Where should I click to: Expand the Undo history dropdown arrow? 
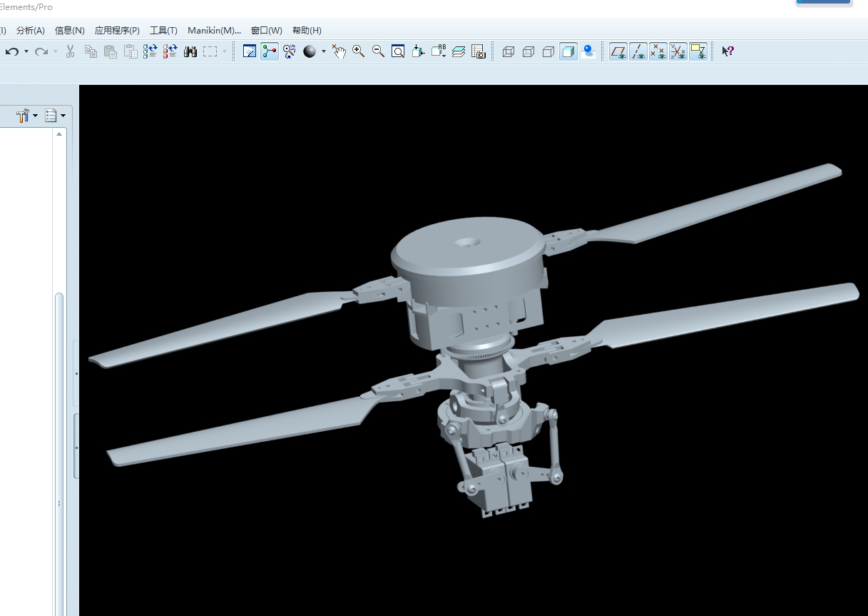pos(26,51)
